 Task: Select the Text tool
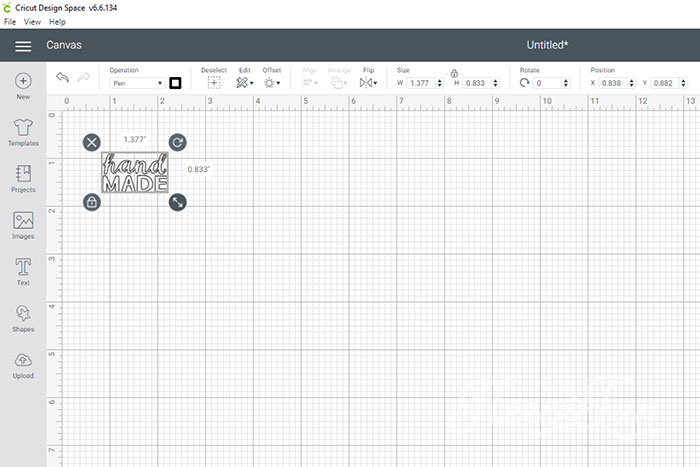(23, 272)
